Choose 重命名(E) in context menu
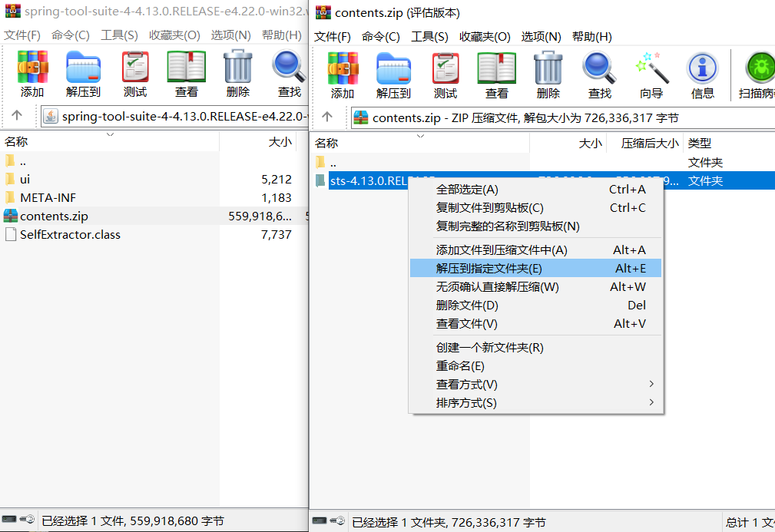 (536, 366)
